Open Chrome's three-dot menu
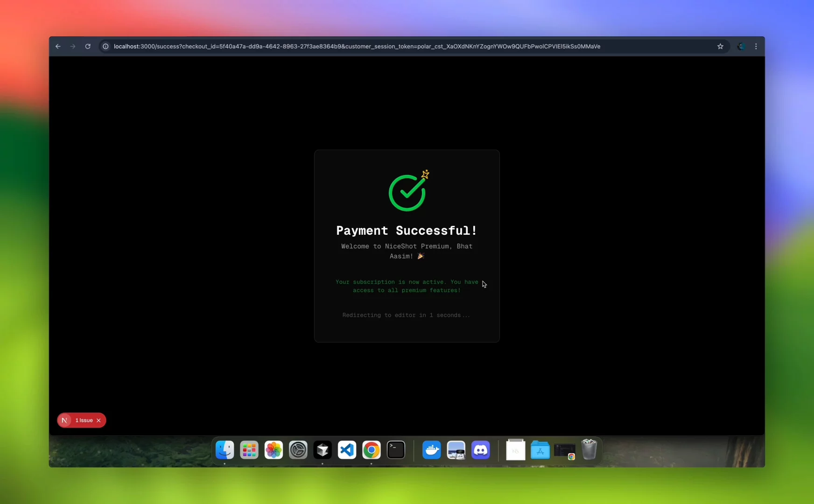Screen dimensions: 814x504 tap(756, 46)
